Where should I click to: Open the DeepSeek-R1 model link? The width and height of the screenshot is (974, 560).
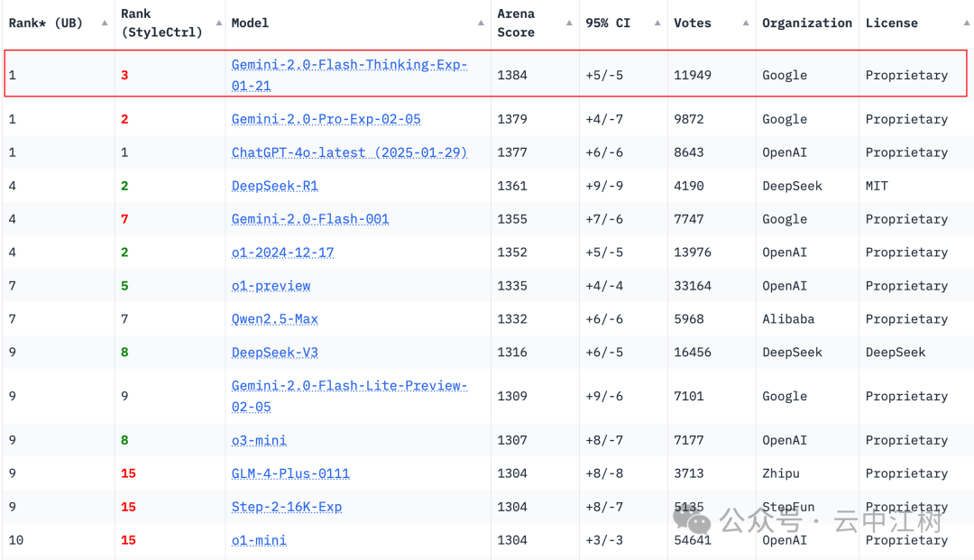click(x=274, y=186)
